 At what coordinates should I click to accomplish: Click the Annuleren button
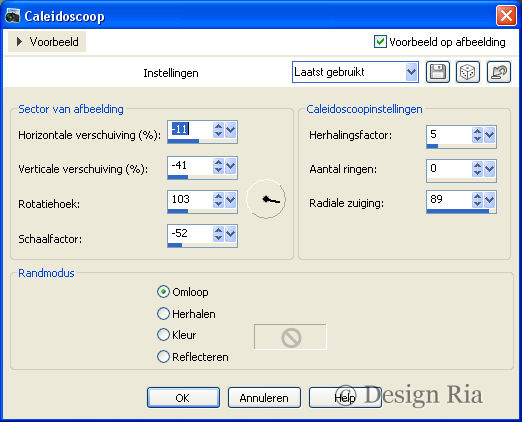(x=264, y=398)
